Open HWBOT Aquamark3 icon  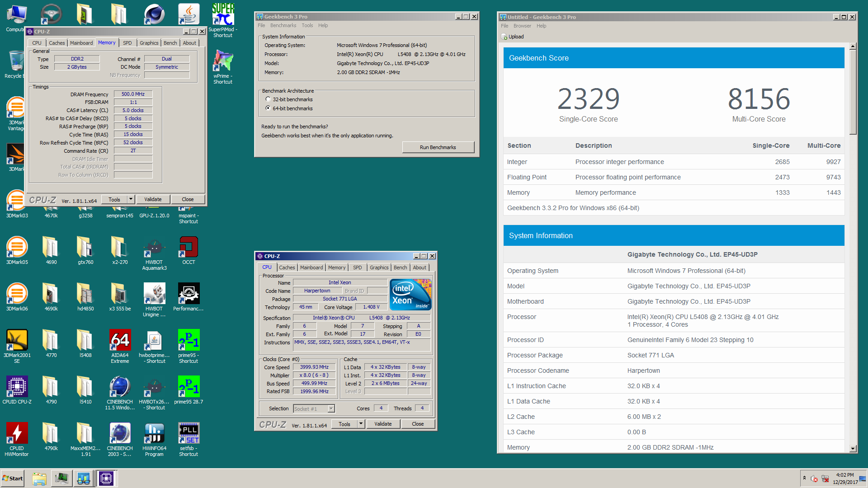pyautogui.click(x=154, y=247)
